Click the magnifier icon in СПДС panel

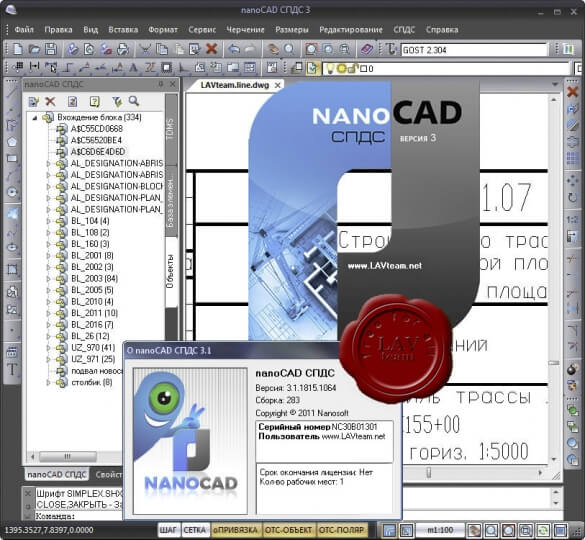click(x=134, y=101)
